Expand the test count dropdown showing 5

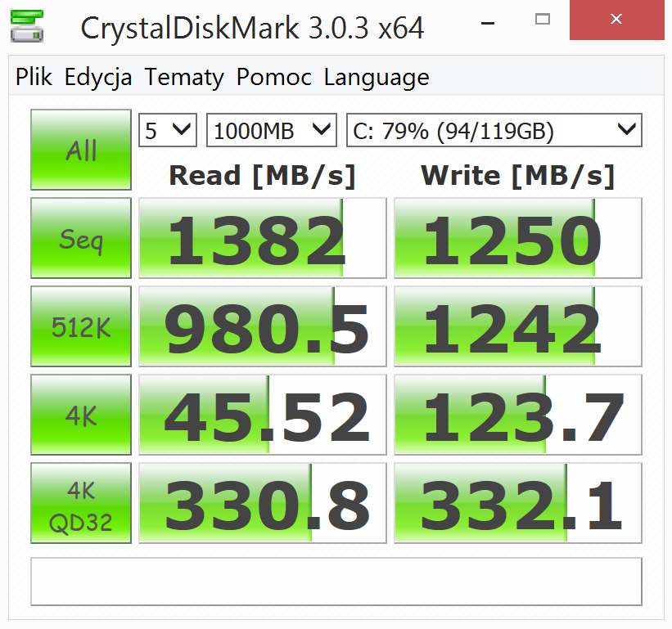[168, 130]
